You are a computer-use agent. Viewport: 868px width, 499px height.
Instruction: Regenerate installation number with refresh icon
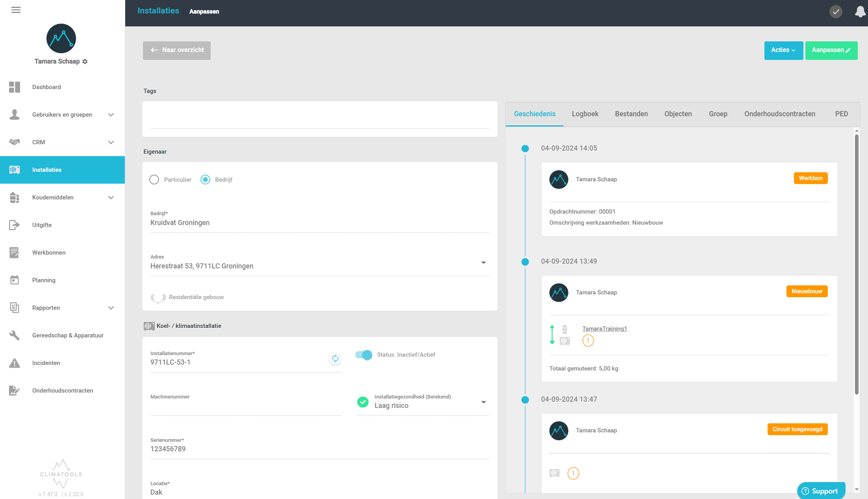(x=335, y=358)
